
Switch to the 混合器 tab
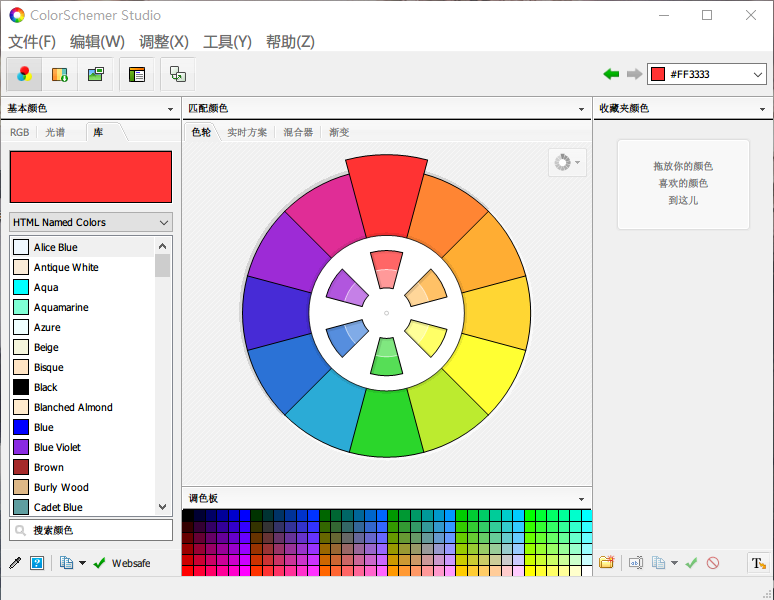298,132
